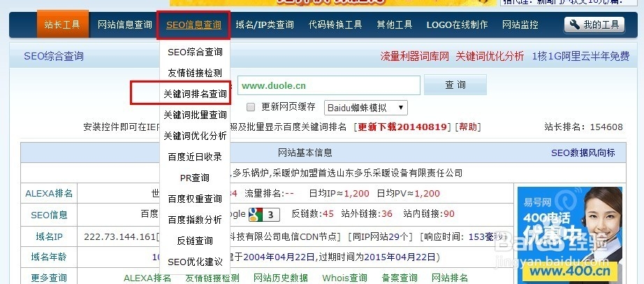
Task: Choose 关键词排名查询 in the menu
Action: point(195,94)
